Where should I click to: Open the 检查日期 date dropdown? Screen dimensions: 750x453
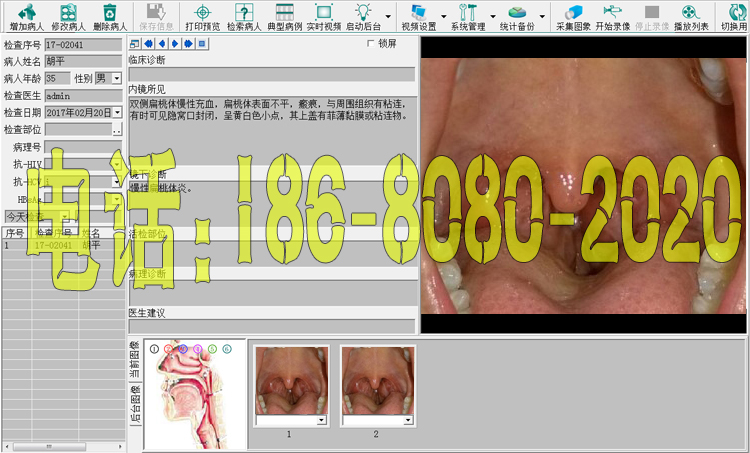coord(117,112)
